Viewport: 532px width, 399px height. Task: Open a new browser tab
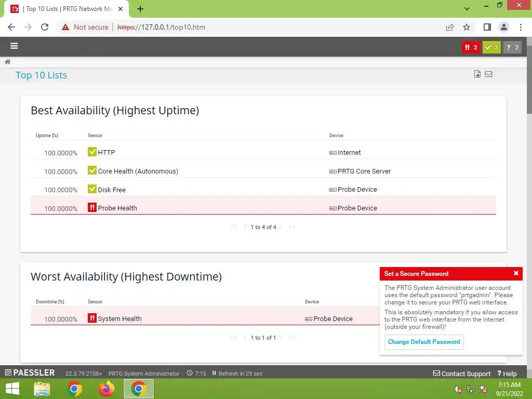140,9
